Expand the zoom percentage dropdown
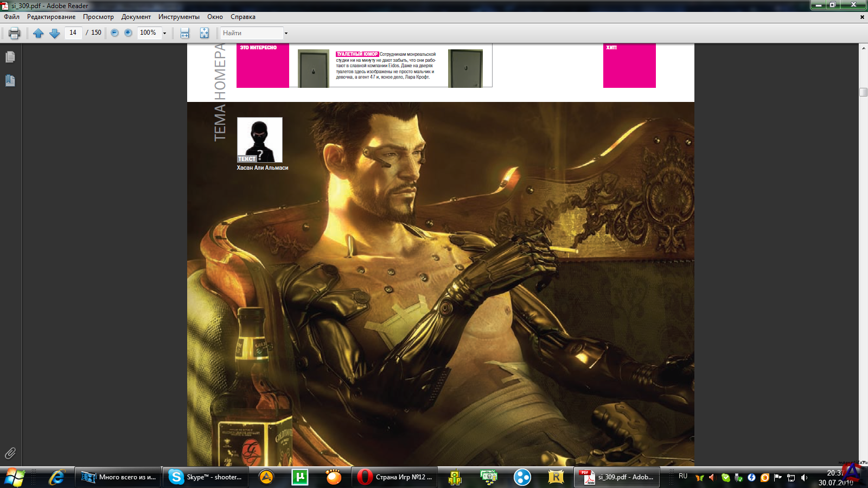 coord(164,33)
